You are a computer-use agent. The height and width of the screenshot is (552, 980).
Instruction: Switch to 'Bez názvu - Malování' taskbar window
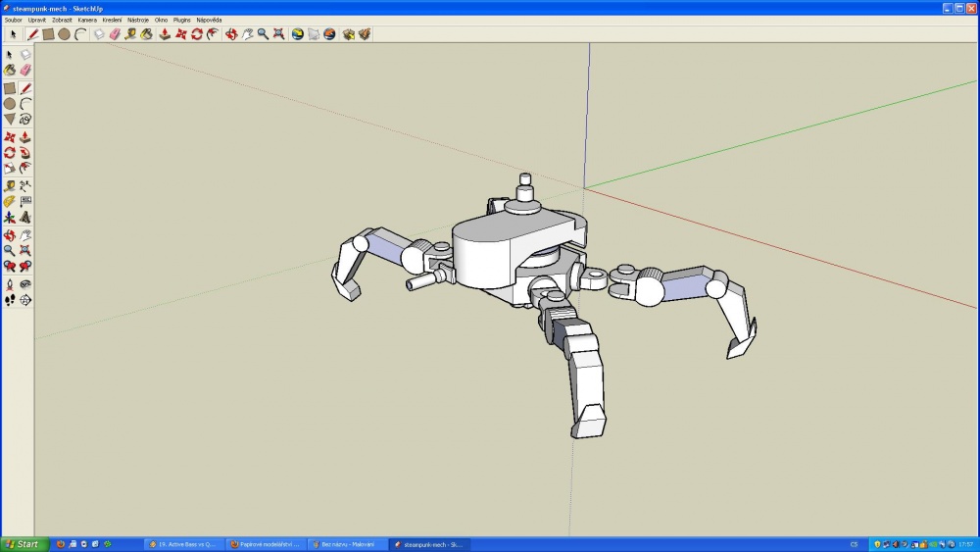tap(347, 544)
